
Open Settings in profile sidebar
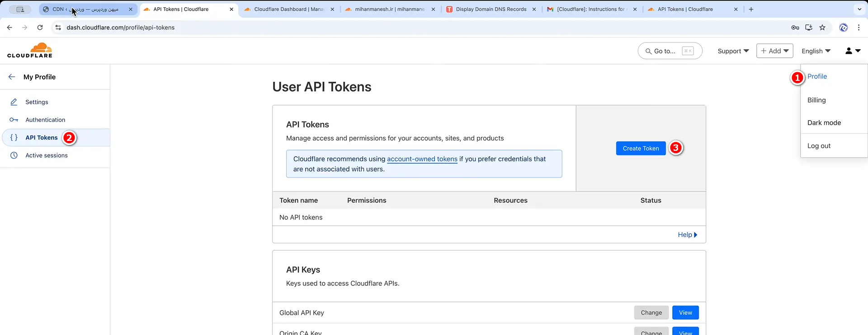(x=37, y=102)
